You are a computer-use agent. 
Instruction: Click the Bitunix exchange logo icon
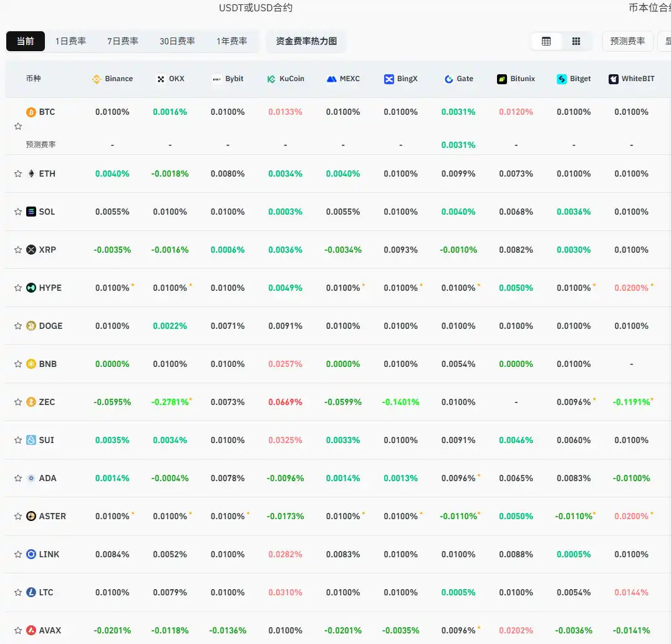[x=502, y=79]
